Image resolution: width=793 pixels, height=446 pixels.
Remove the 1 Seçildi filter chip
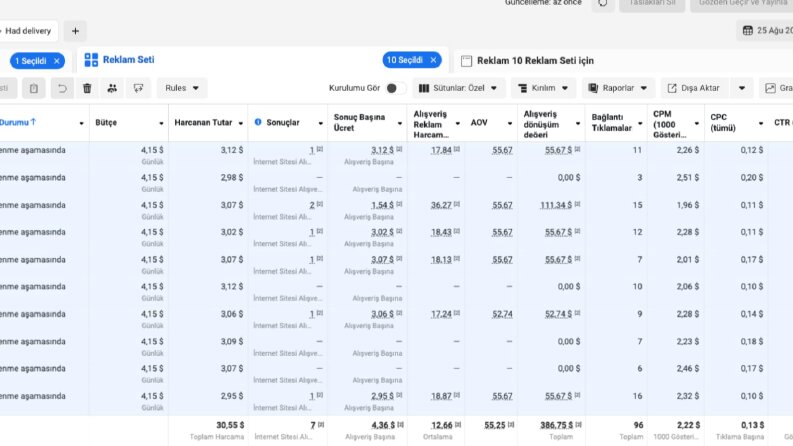pyautogui.click(x=57, y=61)
